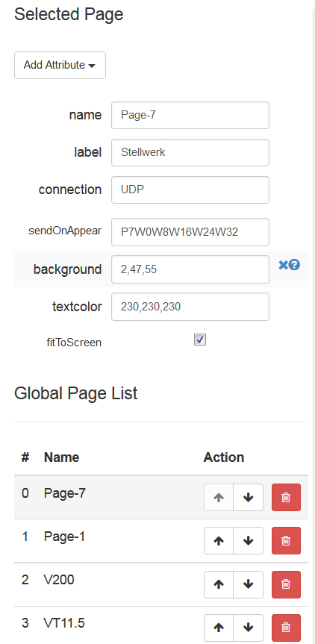Image resolution: width=315 pixels, height=644 pixels.
Task: Move Page-1 down in the page list
Action: pyautogui.click(x=248, y=541)
